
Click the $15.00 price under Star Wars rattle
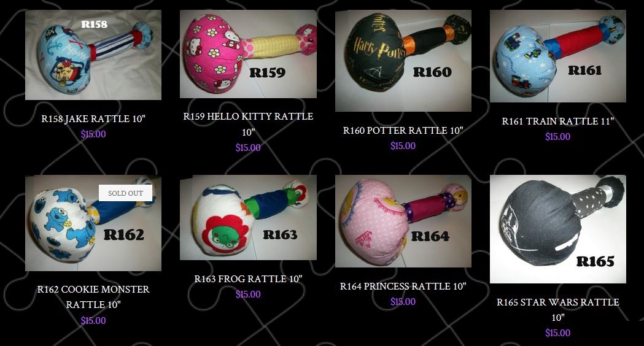558,333
